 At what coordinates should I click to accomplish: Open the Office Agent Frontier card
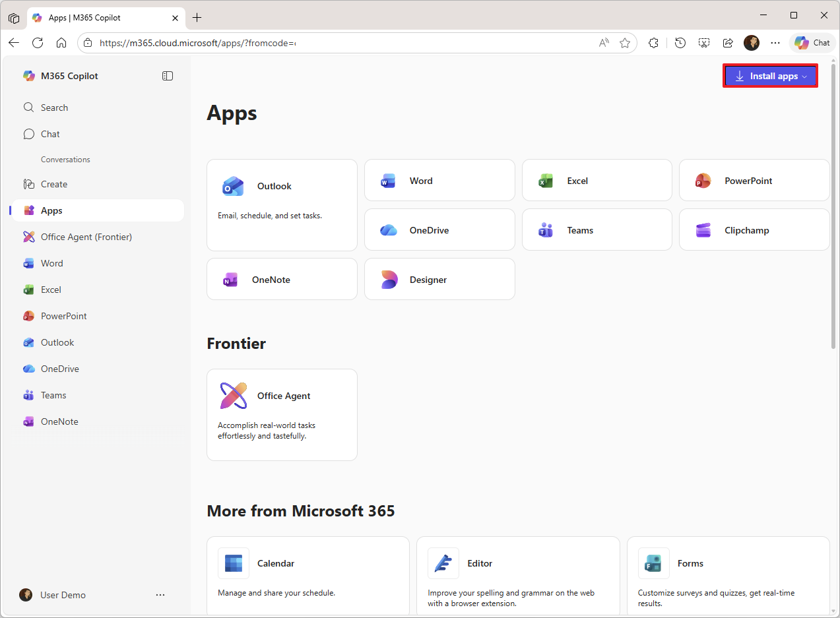pos(282,415)
